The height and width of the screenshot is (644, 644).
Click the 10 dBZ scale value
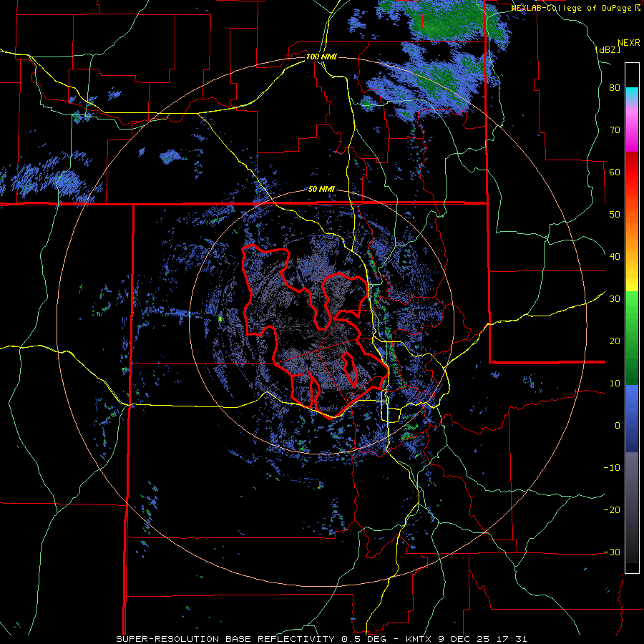615,384
